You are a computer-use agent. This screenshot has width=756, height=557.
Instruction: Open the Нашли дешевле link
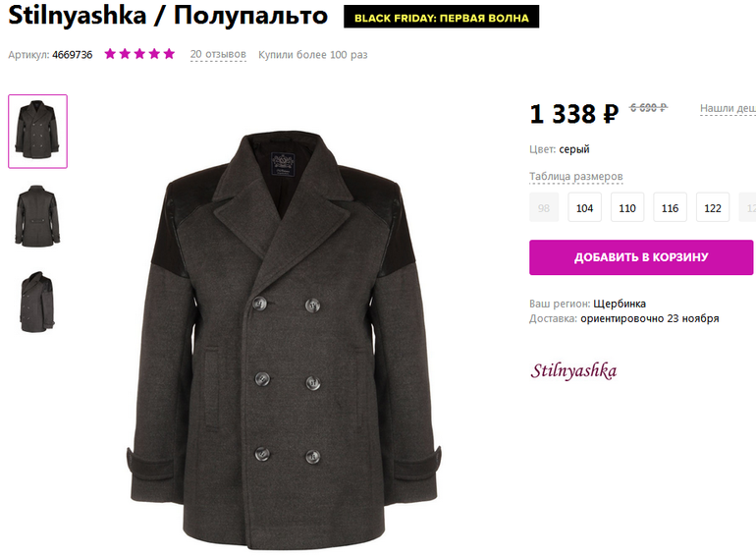pyautogui.click(x=729, y=108)
